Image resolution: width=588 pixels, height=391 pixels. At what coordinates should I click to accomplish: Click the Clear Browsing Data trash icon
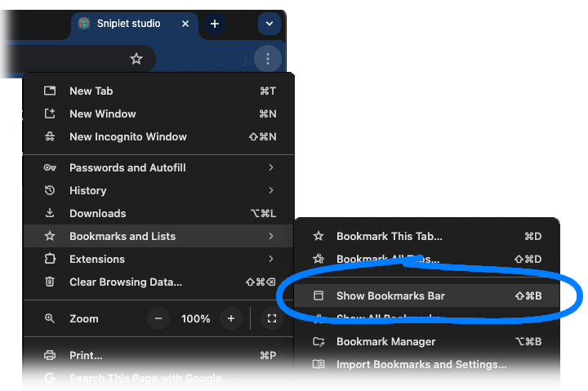pos(50,282)
